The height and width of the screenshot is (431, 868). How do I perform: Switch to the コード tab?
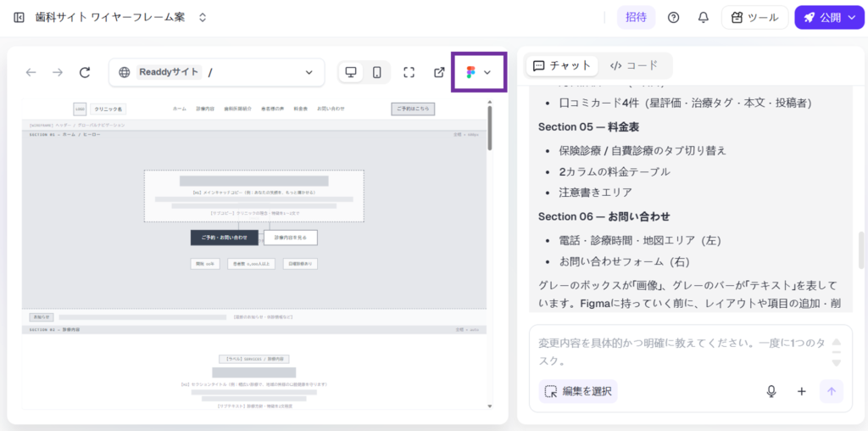click(x=634, y=65)
